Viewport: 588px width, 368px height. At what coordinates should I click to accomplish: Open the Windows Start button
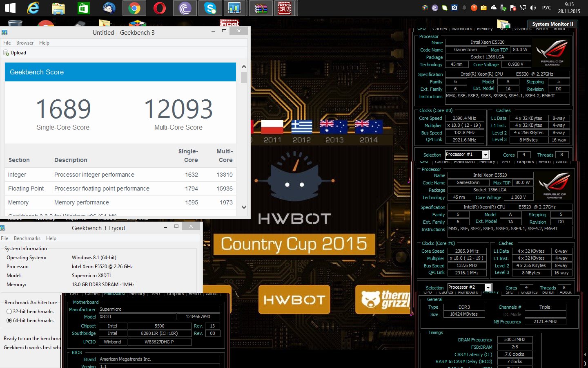10,8
